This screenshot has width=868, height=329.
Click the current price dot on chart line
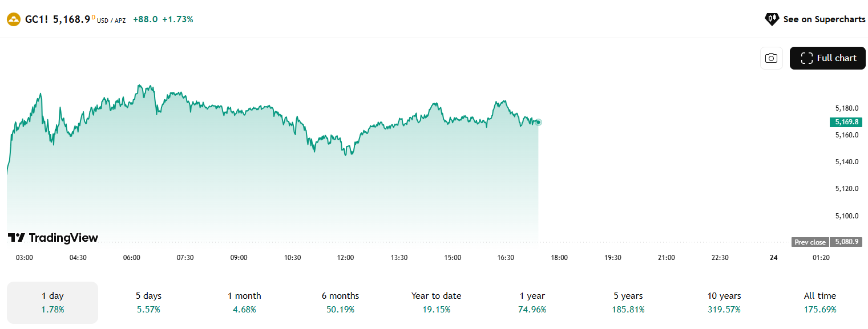tap(538, 122)
